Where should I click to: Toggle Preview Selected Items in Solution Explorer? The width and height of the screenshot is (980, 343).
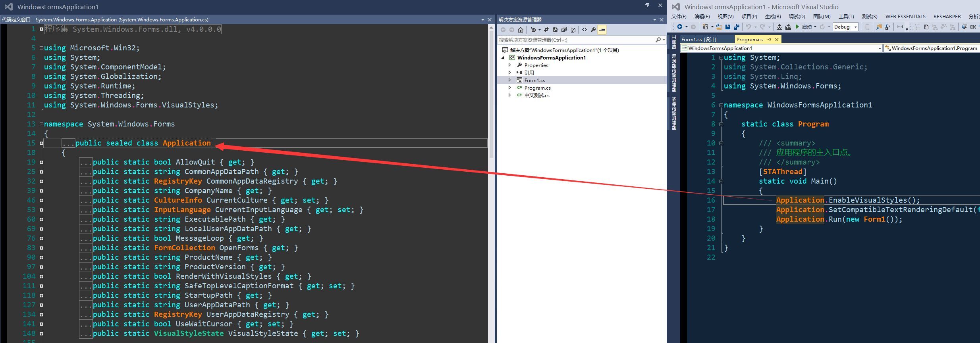click(602, 30)
